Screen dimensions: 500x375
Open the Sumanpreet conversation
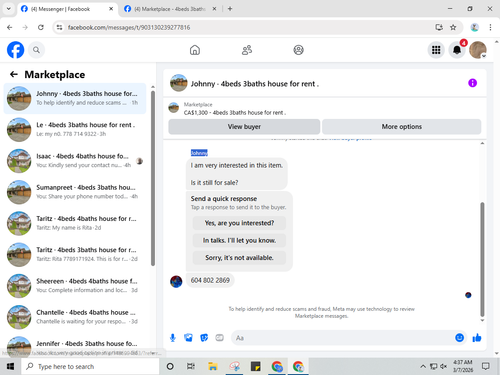pyautogui.click(x=75, y=192)
